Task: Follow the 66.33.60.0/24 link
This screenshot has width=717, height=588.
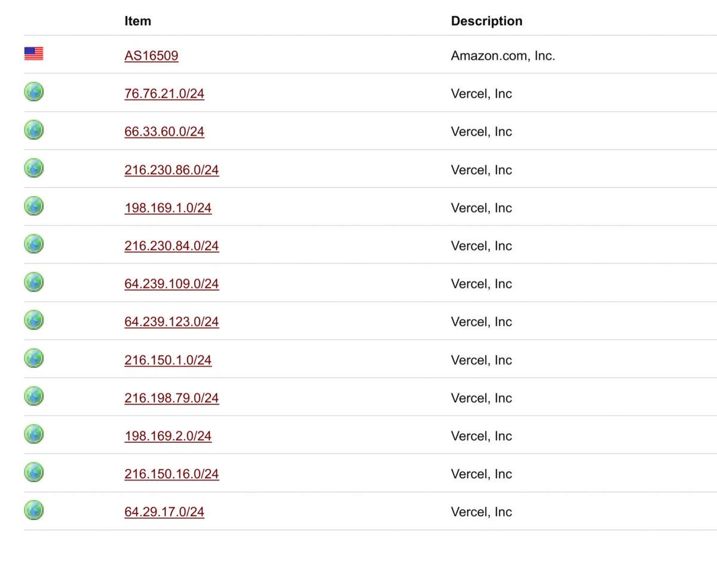Action: pos(164,131)
